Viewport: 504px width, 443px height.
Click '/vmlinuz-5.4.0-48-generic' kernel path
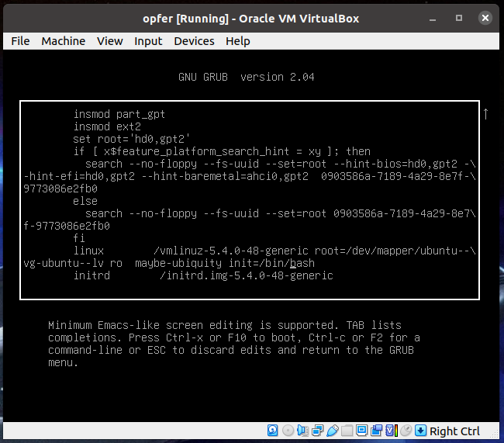231,251
